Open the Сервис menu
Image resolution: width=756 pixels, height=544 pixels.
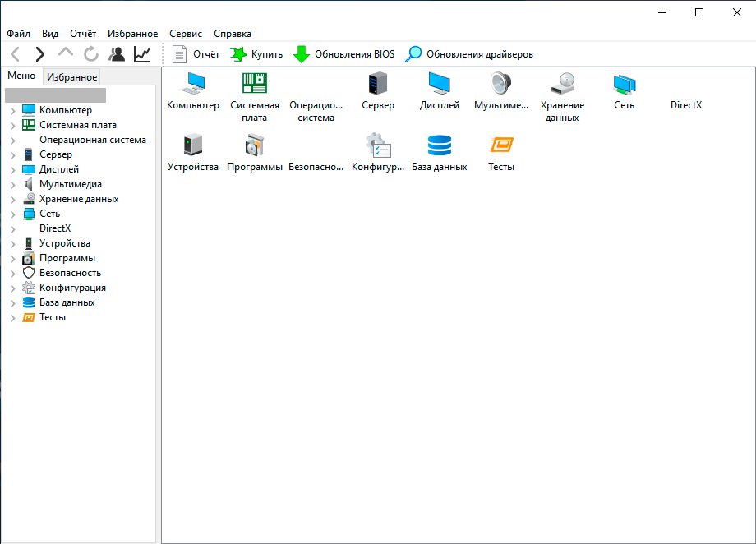(x=186, y=34)
